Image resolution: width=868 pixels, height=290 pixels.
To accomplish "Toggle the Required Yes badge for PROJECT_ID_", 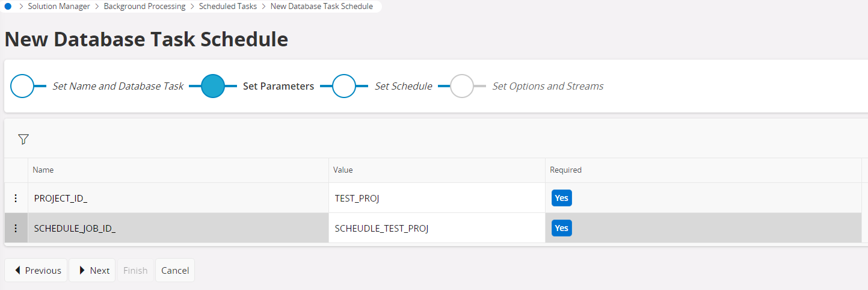I will pyautogui.click(x=561, y=198).
